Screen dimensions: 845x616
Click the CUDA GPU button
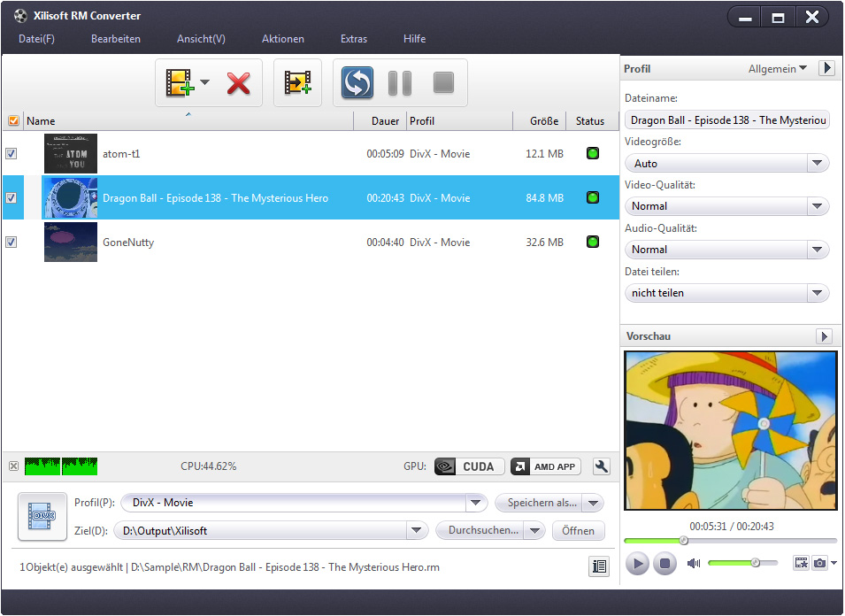coord(469,466)
